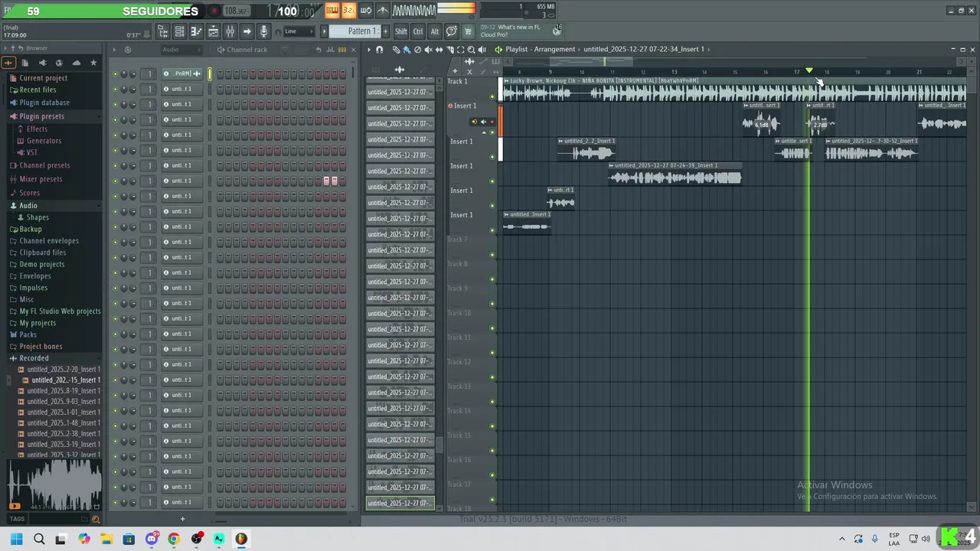The width and height of the screenshot is (980, 551).
Task: Open My projects folder in Browser
Action: (38, 323)
